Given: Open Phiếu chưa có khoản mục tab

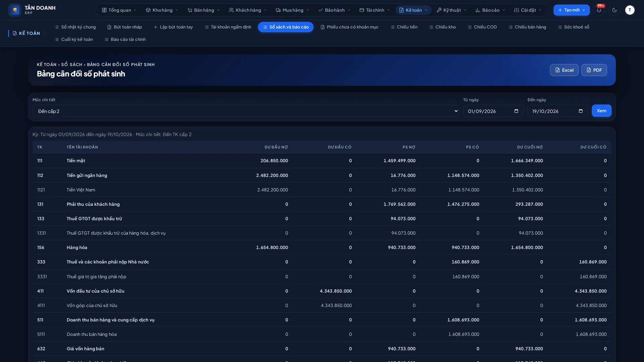Looking at the screenshot, I should tap(350, 27).
